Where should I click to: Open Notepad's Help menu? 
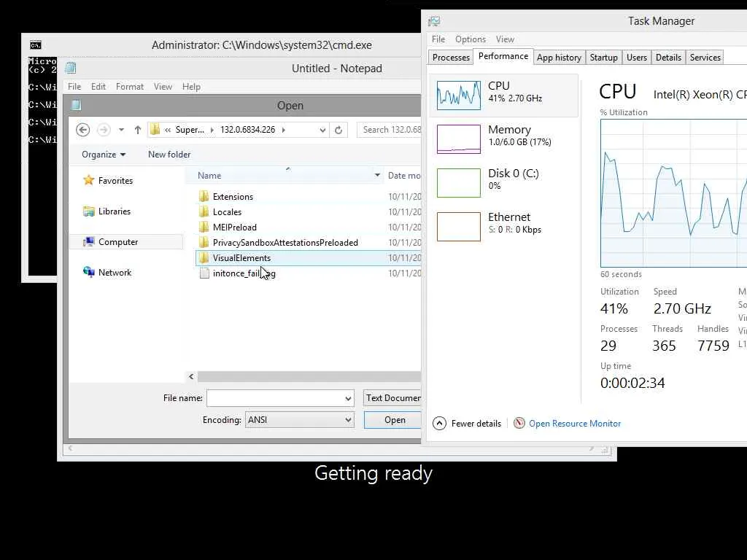191,87
